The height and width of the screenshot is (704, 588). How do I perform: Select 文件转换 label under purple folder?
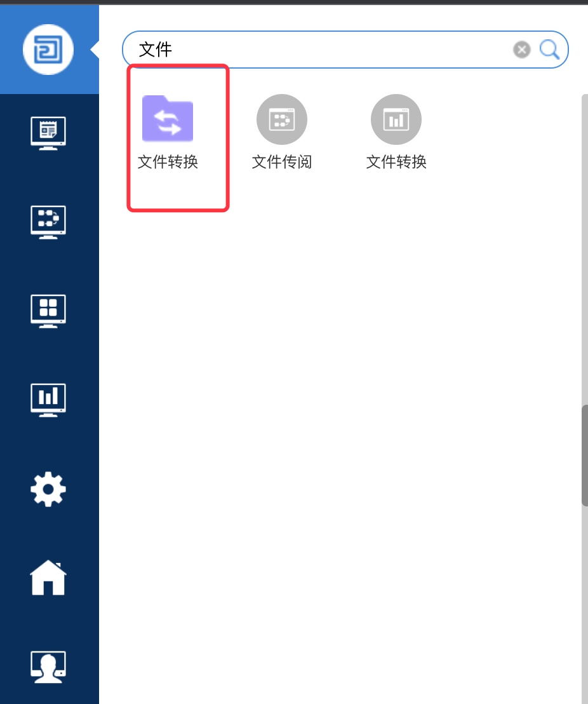[x=168, y=161]
